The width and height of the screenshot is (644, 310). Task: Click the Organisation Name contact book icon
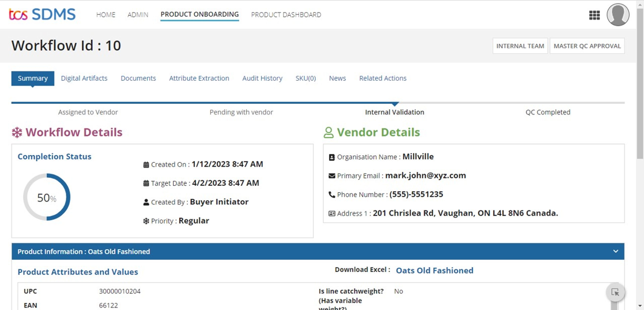(x=332, y=157)
